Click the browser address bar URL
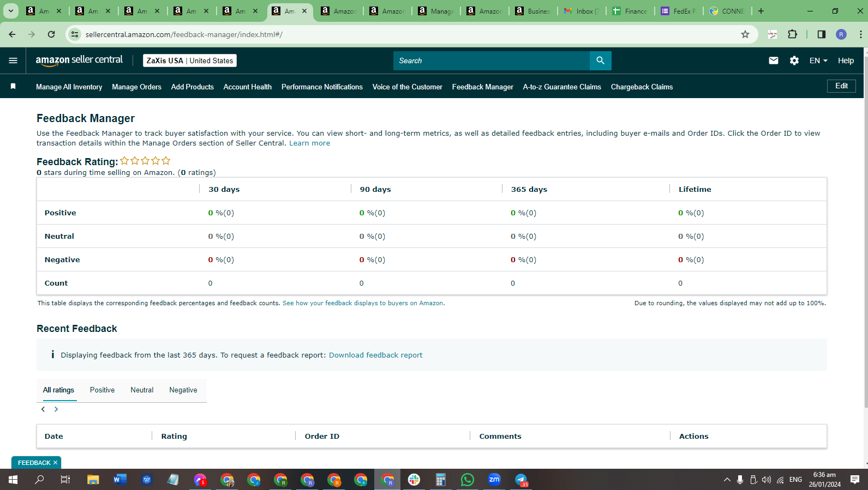868x490 pixels. point(184,34)
